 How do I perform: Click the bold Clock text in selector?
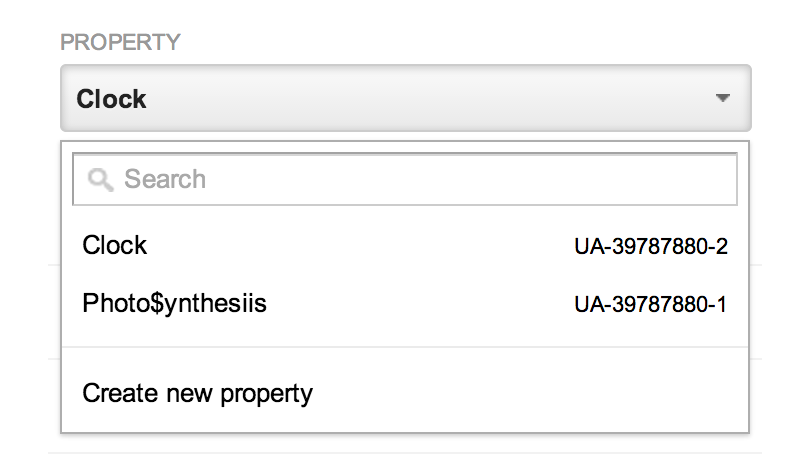pos(112,99)
